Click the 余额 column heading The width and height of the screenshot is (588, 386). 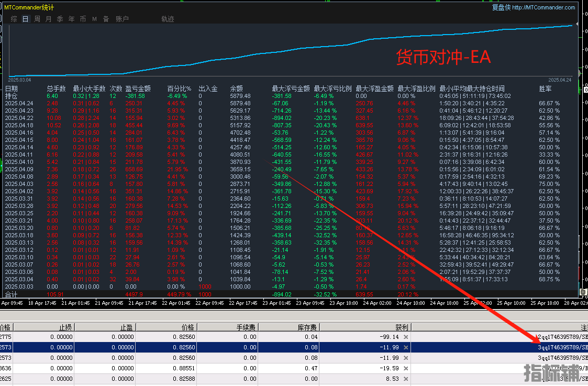pos(236,89)
